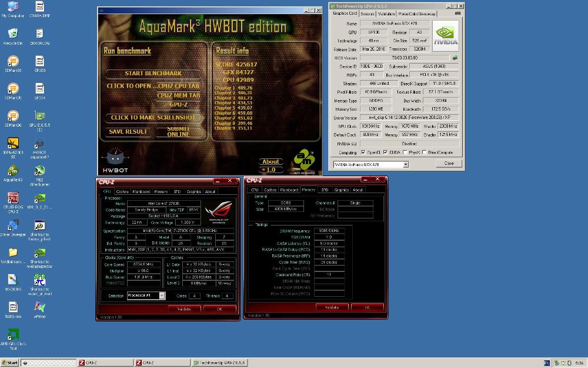Open the SPD tab in right CPU-Z
The height and width of the screenshot is (368, 588).
325,190
